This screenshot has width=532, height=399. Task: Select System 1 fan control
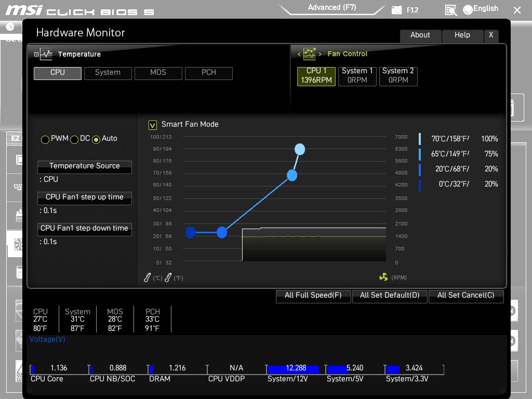pyautogui.click(x=357, y=76)
